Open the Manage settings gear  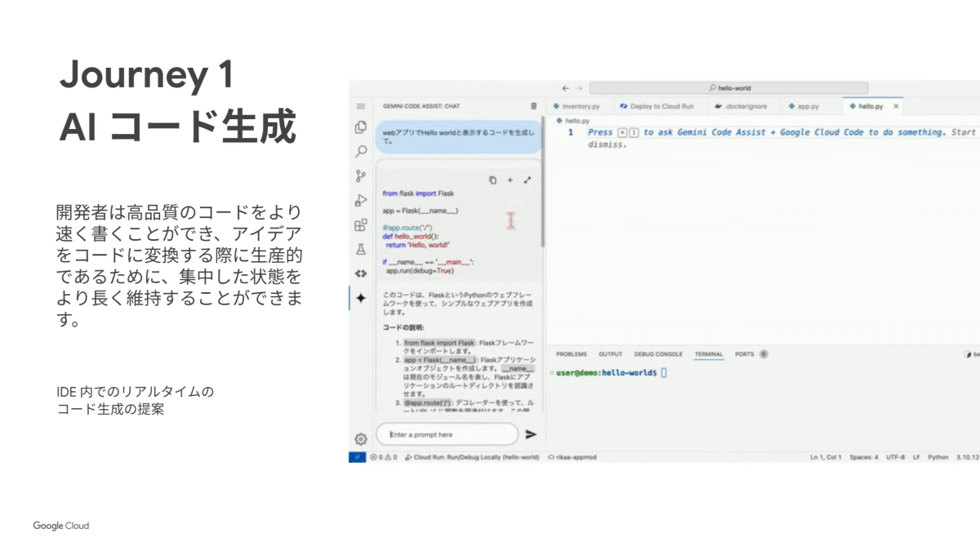360,439
